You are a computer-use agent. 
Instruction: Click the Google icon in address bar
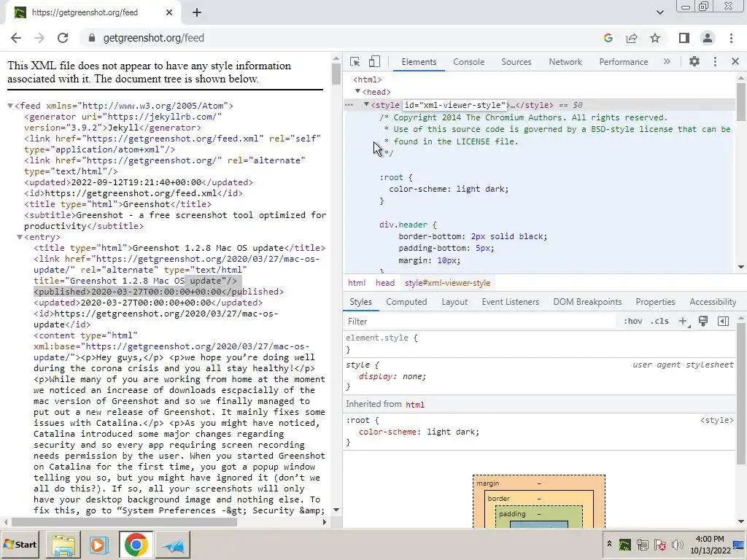click(x=608, y=38)
